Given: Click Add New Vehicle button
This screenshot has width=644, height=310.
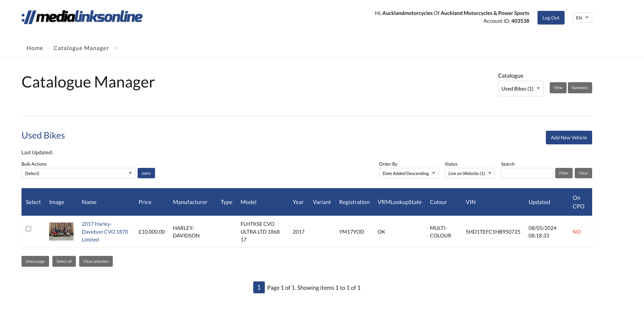Looking at the screenshot, I should (569, 138).
